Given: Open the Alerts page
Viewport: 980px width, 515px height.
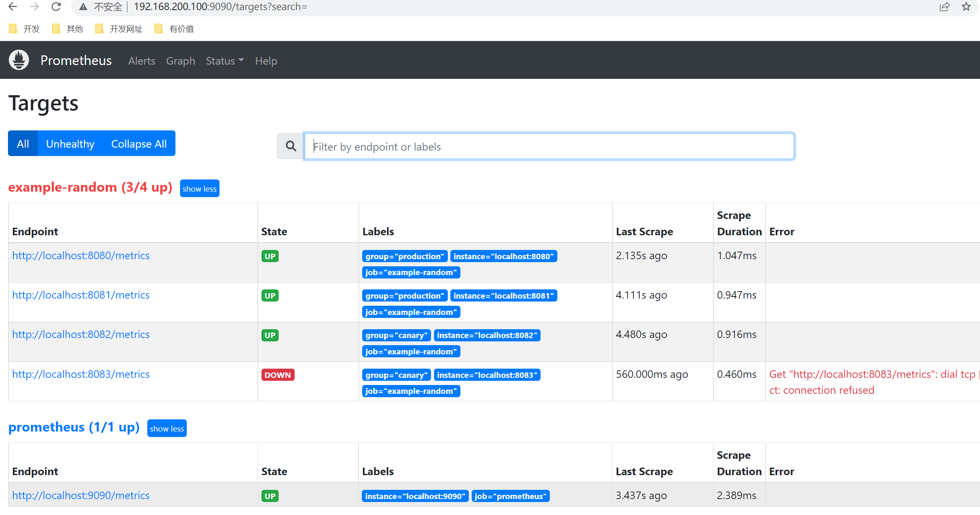Looking at the screenshot, I should 142,61.
